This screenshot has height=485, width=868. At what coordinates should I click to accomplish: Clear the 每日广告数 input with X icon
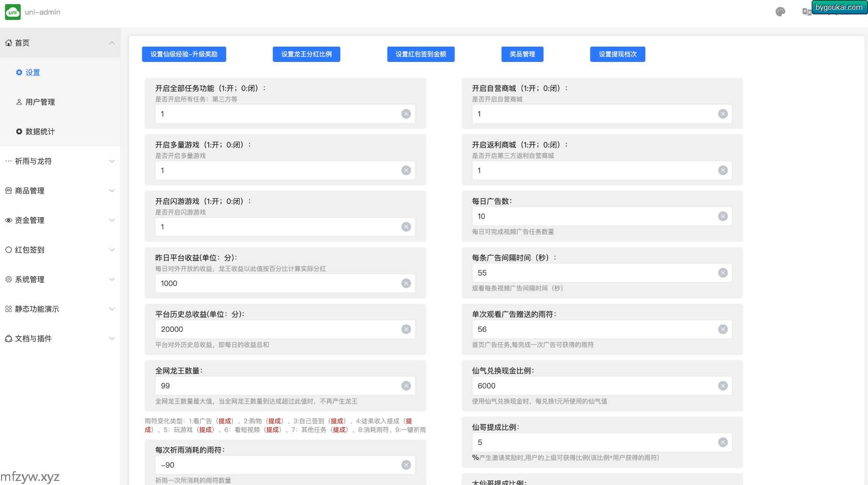coord(723,216)
